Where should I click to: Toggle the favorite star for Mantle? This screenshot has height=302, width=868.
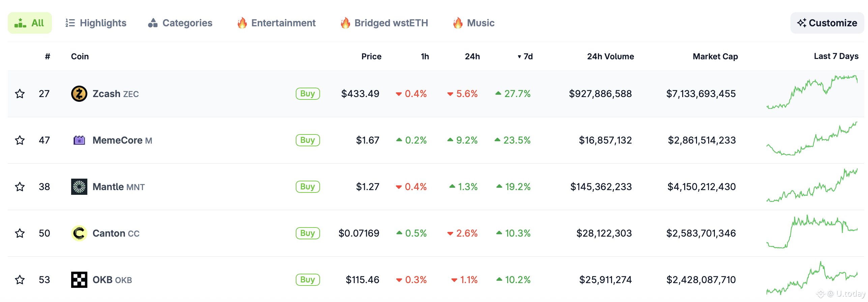[20, 187]
